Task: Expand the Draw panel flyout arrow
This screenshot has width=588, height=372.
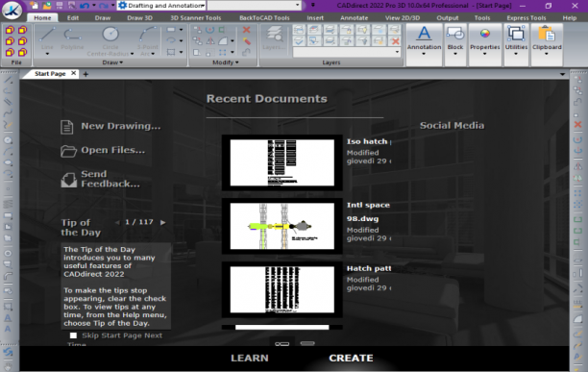Action: point(121,62)
